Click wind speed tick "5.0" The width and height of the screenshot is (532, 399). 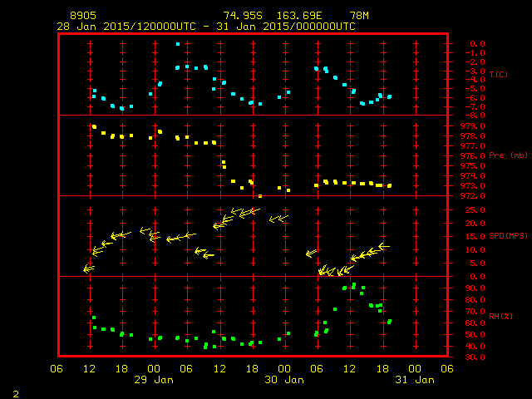point(477,264)
